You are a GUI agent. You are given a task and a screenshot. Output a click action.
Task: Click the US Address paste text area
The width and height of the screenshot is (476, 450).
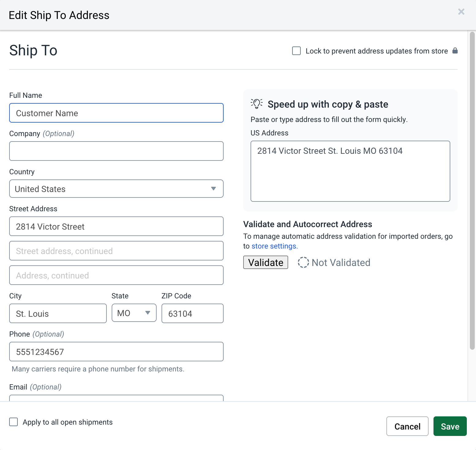350,171
